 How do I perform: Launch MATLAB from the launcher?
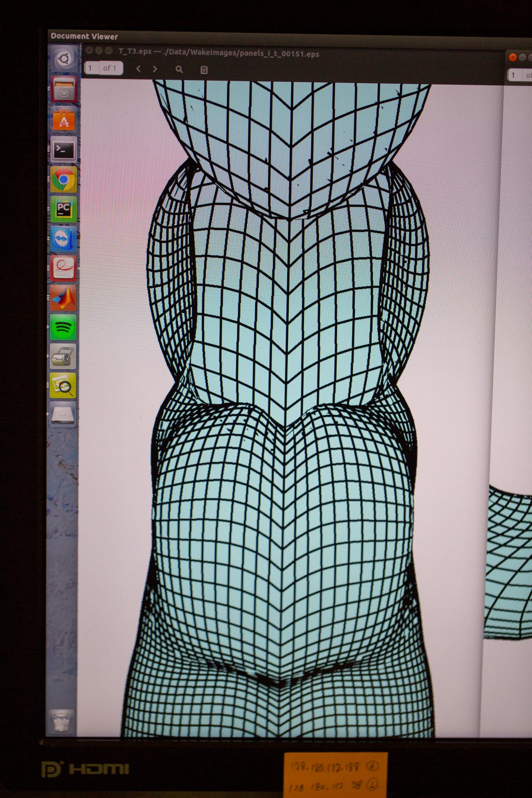coord(64,298)
